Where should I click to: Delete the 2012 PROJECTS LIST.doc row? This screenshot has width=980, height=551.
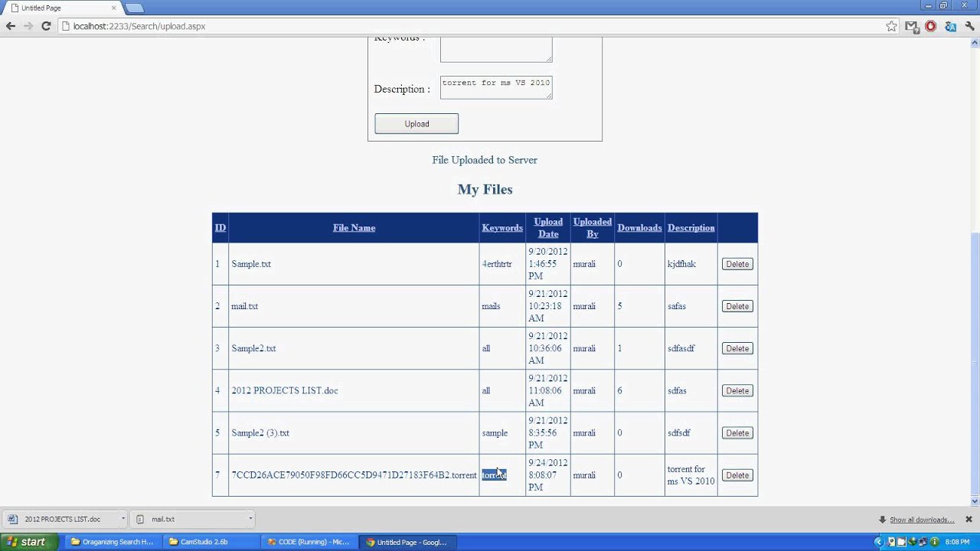(x=737, y=390)
